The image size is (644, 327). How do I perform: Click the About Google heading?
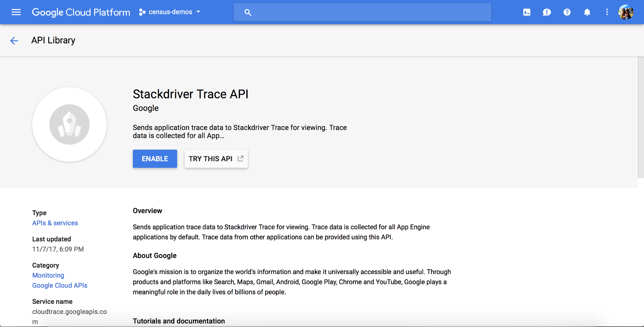click(x=155, y=255)
